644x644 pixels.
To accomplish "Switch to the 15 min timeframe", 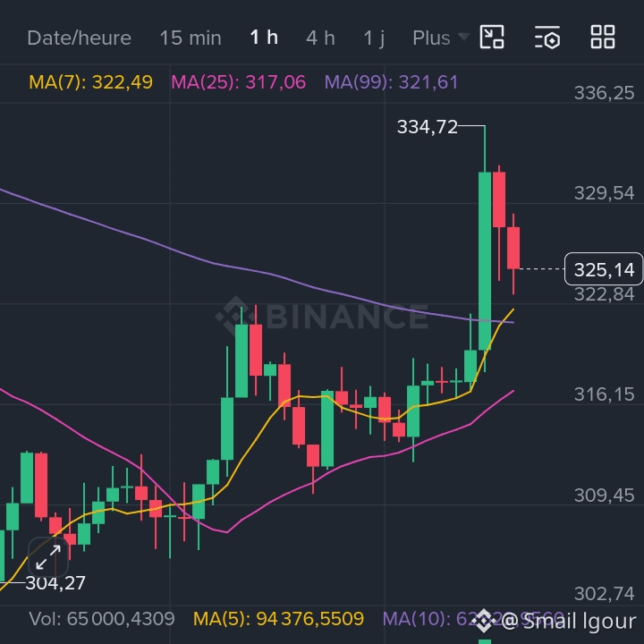I will (x=191, y=38).
